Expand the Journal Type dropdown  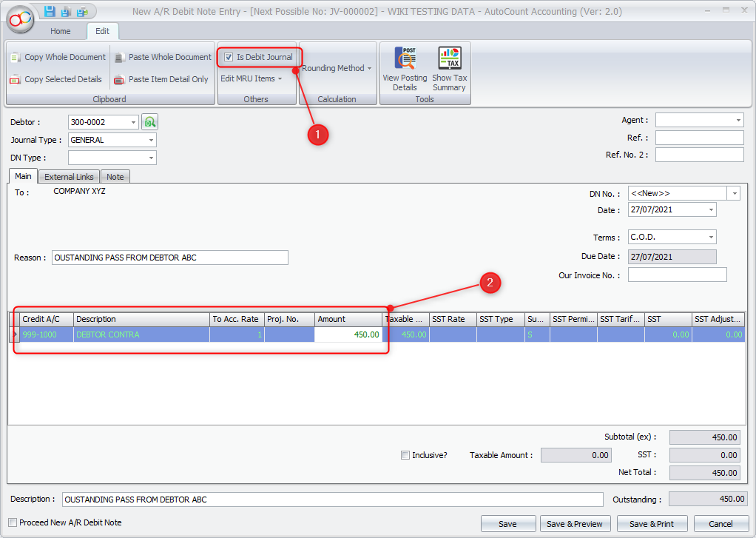tap(151, 140)
